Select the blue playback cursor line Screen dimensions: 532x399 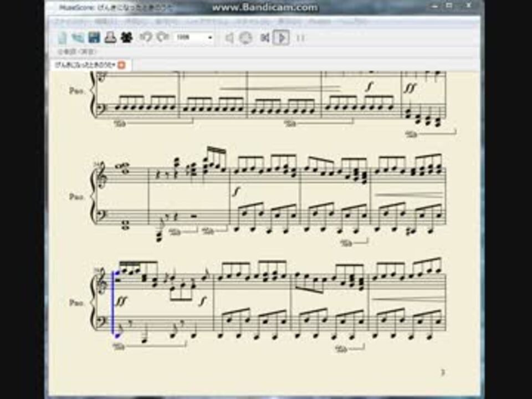[x=113, y=303]
